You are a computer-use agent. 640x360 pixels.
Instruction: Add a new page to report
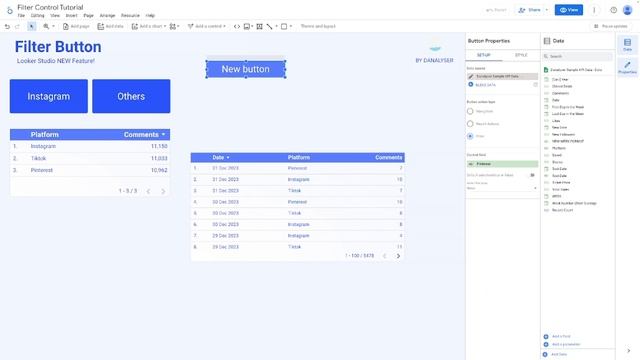tap(76, 26)
